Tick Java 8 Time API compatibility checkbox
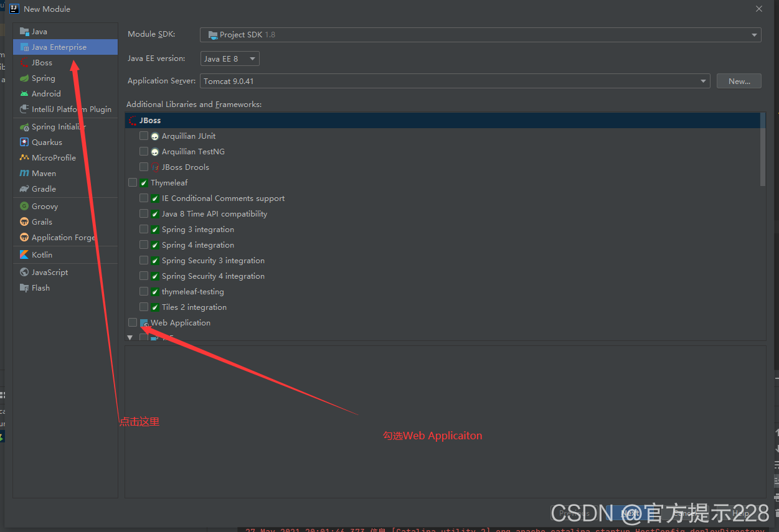The height and width of the screenshot is (532, 779). coord(144,213)
